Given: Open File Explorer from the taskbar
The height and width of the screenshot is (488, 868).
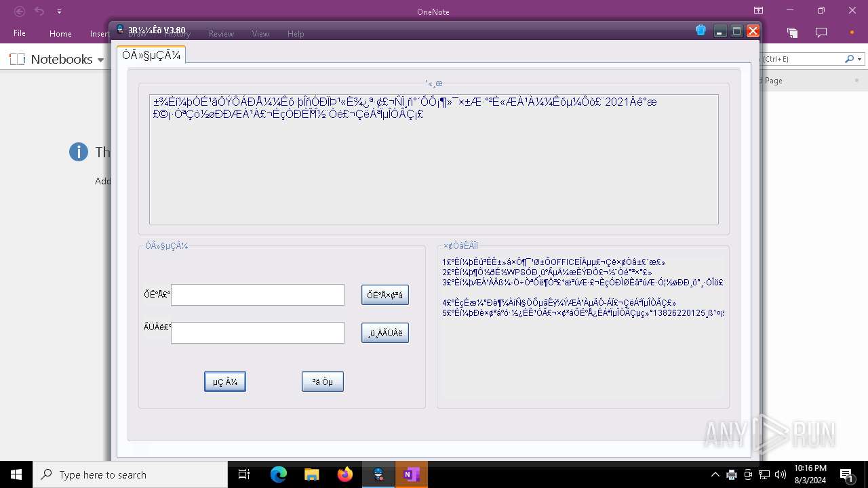Looking at the screenshot, I should click(311, 474).
